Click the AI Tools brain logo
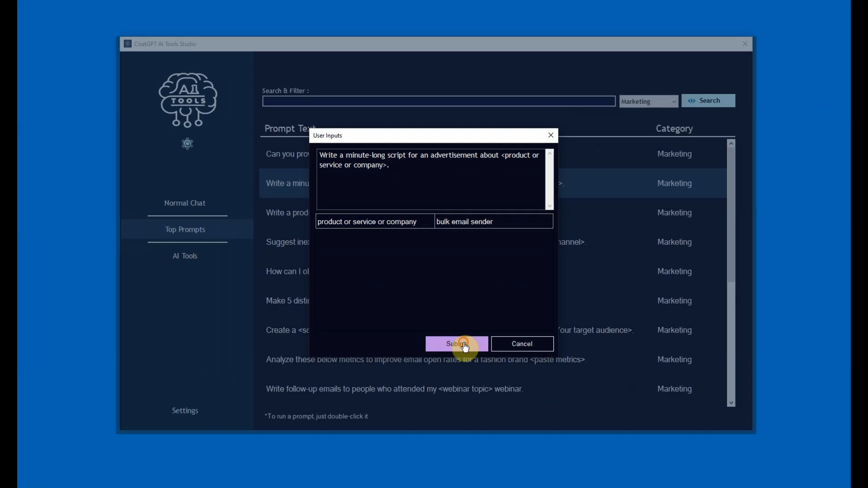This screenshot has width=868, height=488. [x=188, y=99]
